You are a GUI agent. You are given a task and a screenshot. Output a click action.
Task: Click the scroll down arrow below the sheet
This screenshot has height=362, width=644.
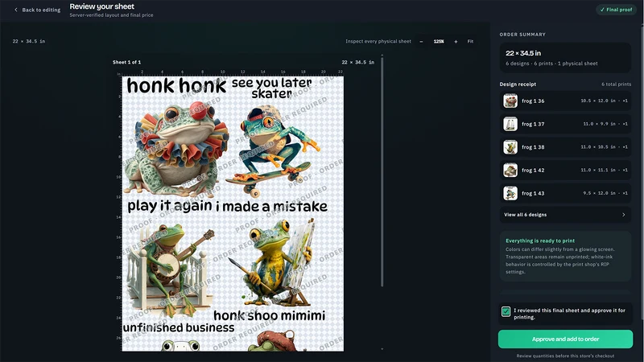pyautogui.click(x=382, y=349)
